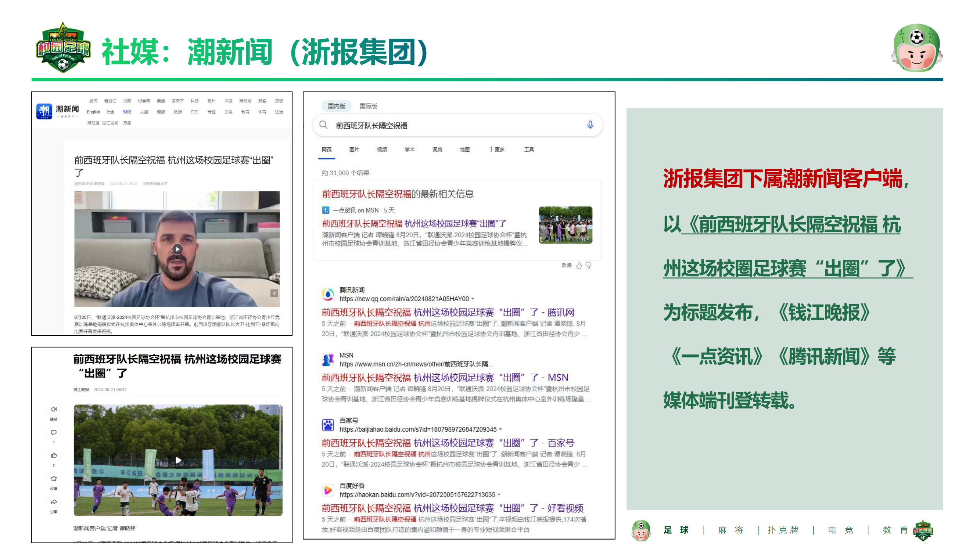Open 要闻 in 潮新闻 navigation
The width and height of the screenshot is (980, 551).
click(x=93, y=101)
